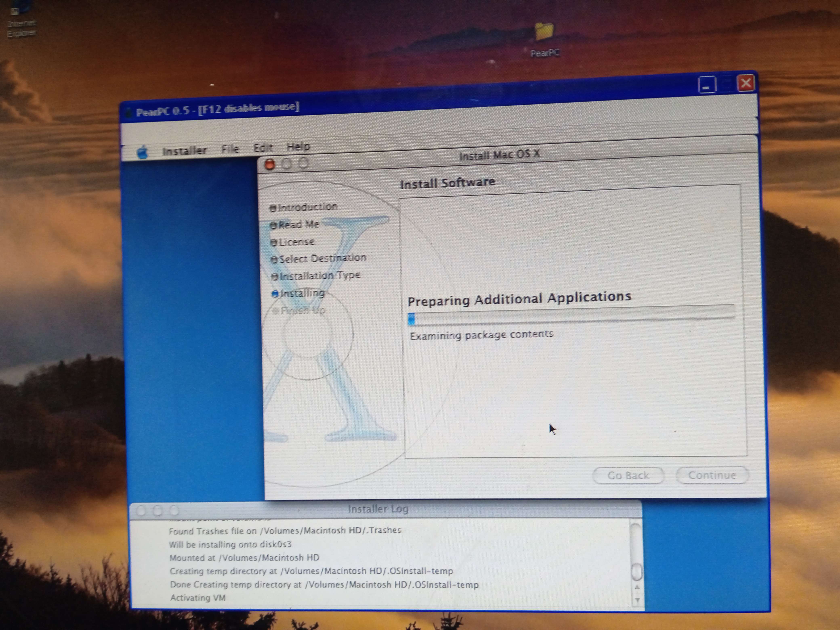The height and width of the screenshot is (630, 840).
Task: Click the Install Software heading
Action: pyautogui.click(x=448, y=183)
